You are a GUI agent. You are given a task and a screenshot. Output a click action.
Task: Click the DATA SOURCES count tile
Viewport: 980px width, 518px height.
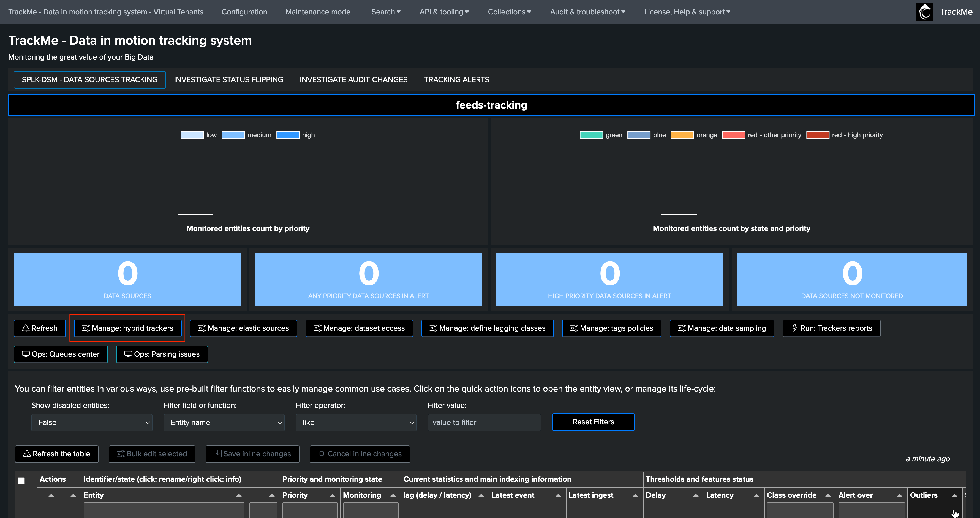click(127, 280)
